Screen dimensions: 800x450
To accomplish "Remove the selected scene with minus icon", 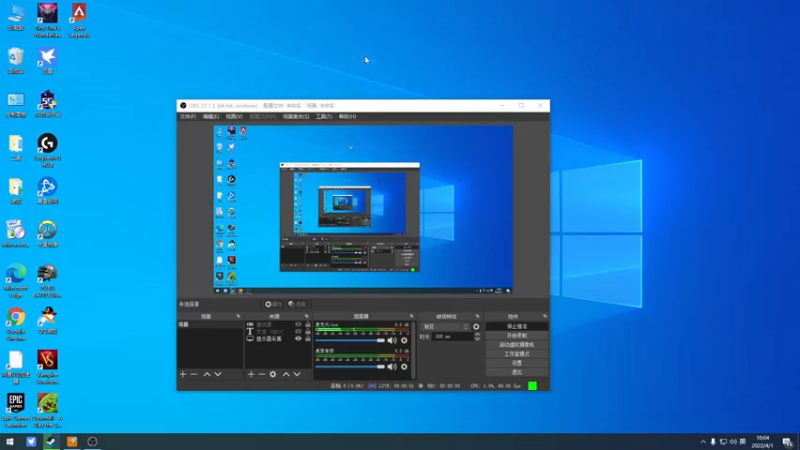I will 194,374.
